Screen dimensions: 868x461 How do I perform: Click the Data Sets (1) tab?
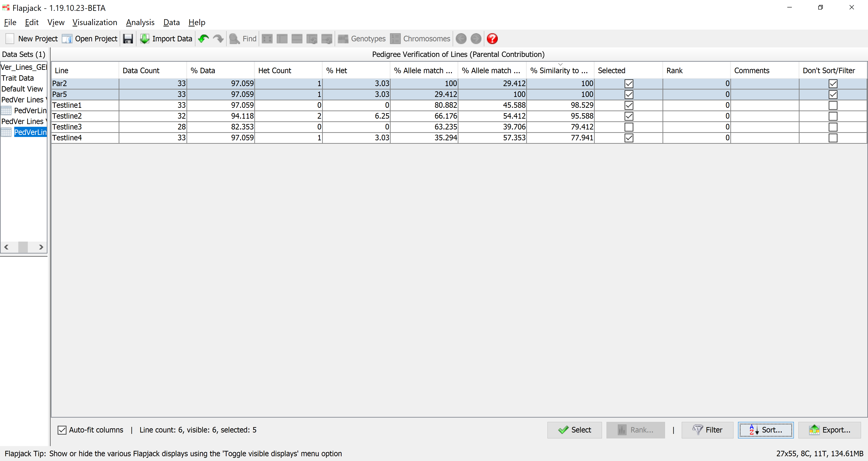[24, 54]
